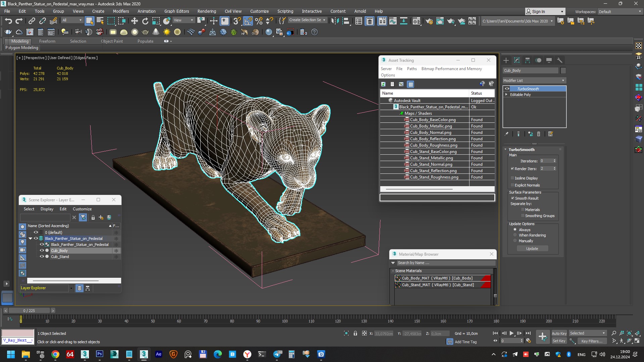
Task: Click Configure Modifier Sets icon
Action: pyautogui.click(x=550, y=134)
